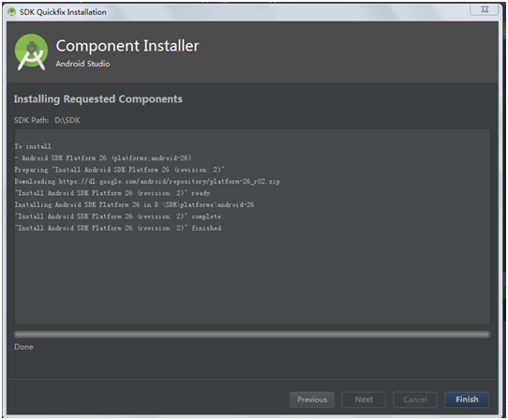The width and height of the screenshot is (508, 420).
Task: Click the log line ending with finished
Action: coord(119,228)
